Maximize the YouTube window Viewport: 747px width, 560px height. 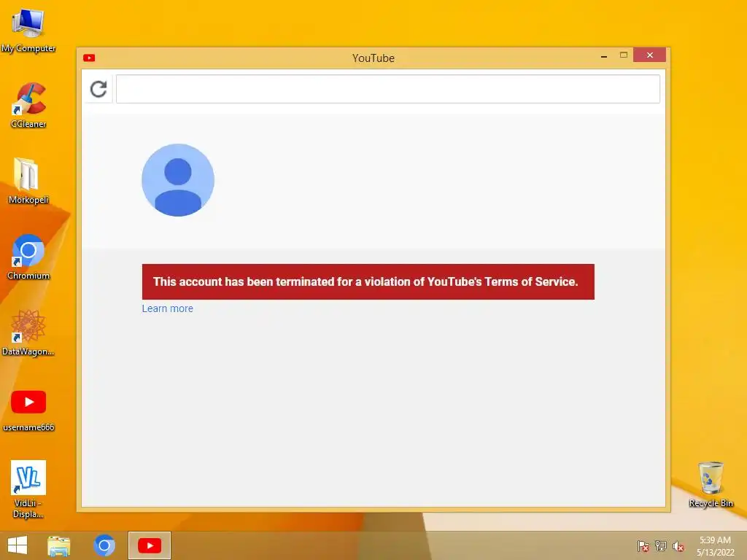[x=624, y=55]
